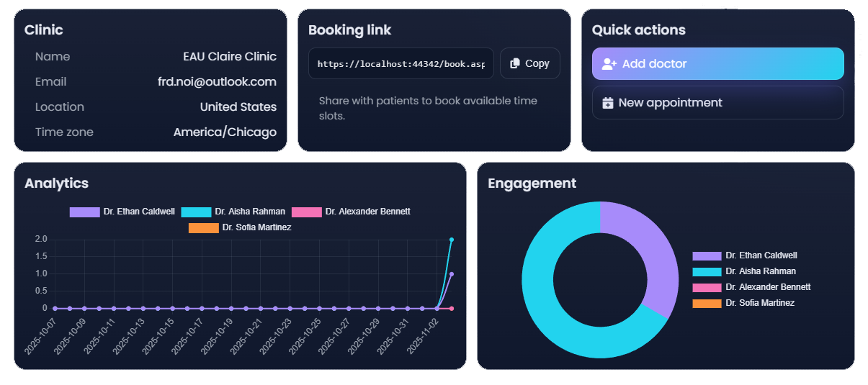Click the purple data point at value 1.0

(x=452, y=274)
